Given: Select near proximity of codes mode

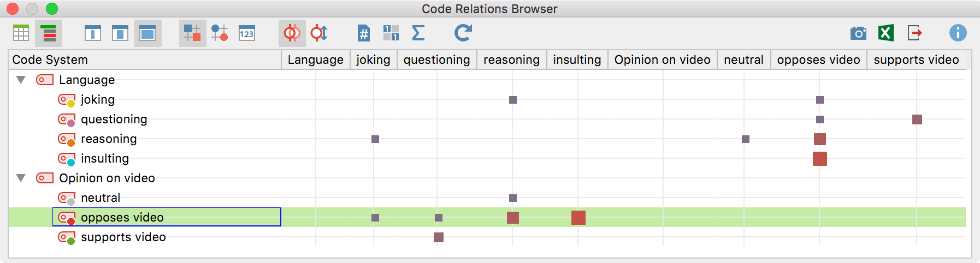Looking at the screenshot, I should pyautogui.click(x=319, y=33).
